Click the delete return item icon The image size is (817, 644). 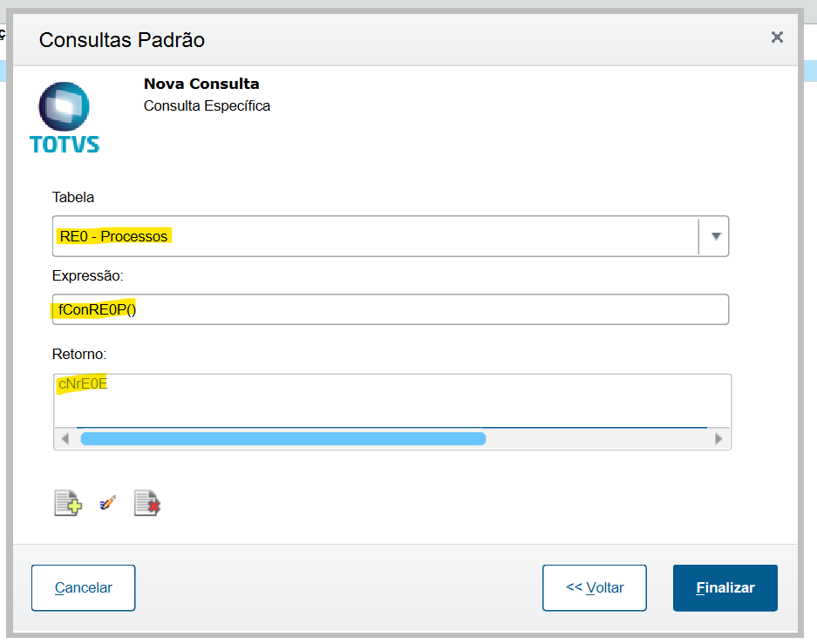coord(147,503)
